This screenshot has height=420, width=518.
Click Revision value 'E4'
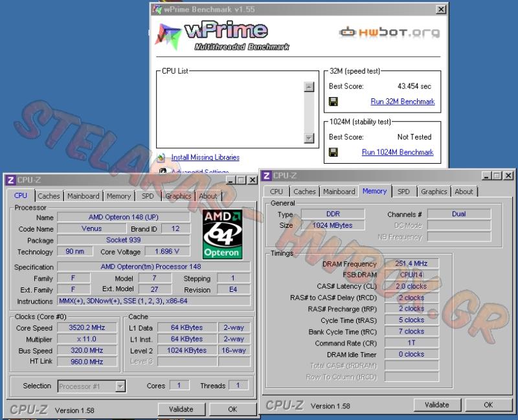pyautogui.click(x=233, y=289)
